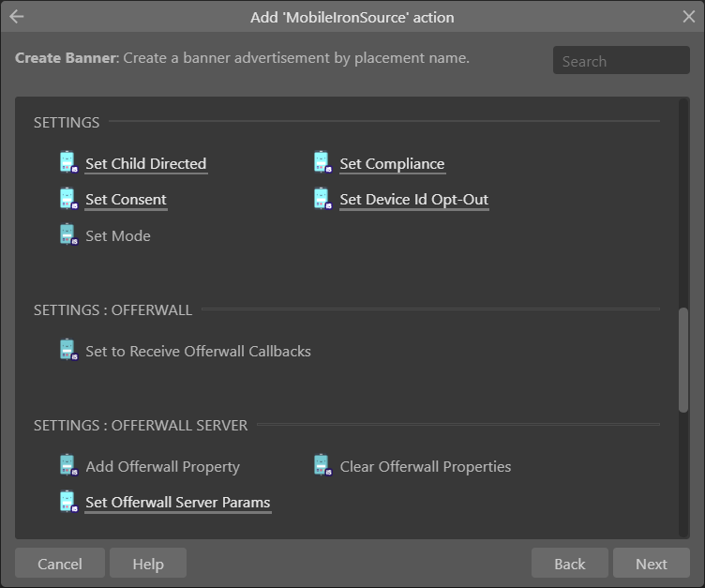This screenshot has height=588, width=705.
Task: Click the back arrow in the title bar
Action: [17, 17]
